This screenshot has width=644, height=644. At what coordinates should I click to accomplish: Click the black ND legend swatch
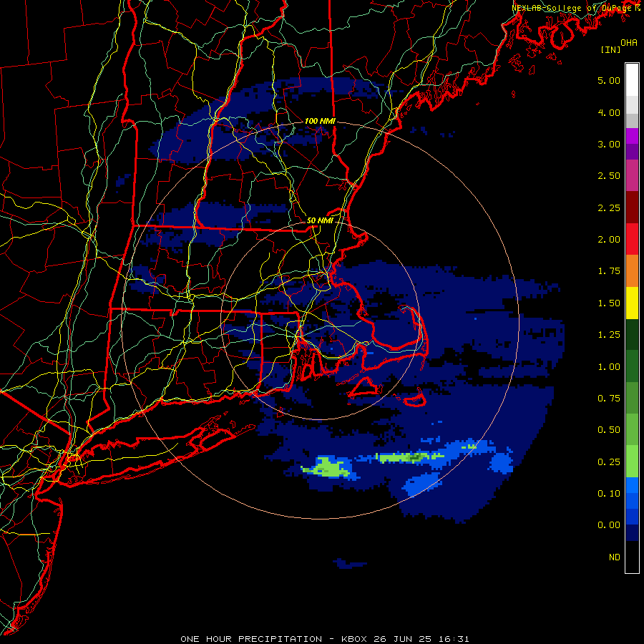[x=632, y=557]
